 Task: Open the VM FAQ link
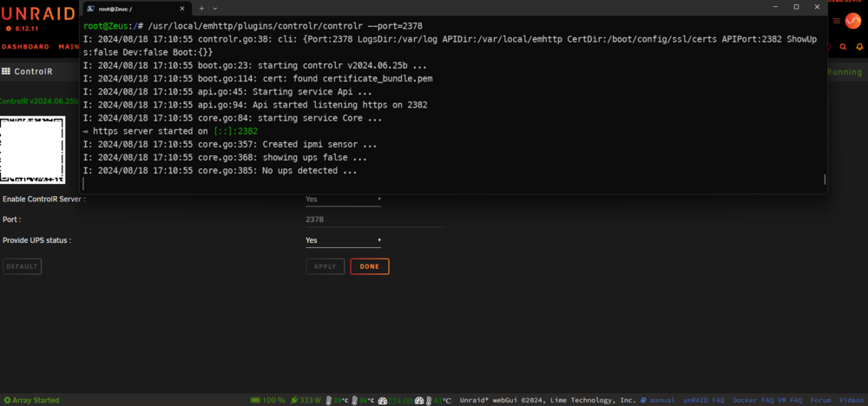(x=789, y=400)
